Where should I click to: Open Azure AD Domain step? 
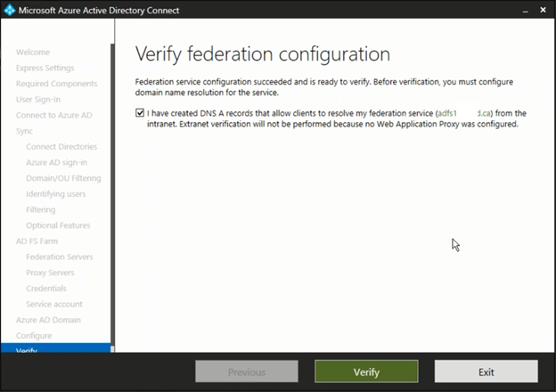[48, 320]
